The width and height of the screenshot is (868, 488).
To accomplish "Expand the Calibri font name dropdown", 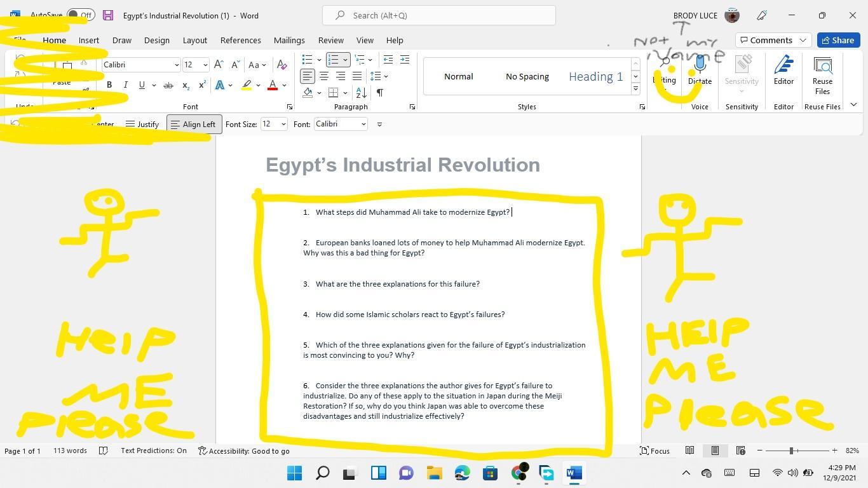I will pyautogui.click(x=176, y=65).
